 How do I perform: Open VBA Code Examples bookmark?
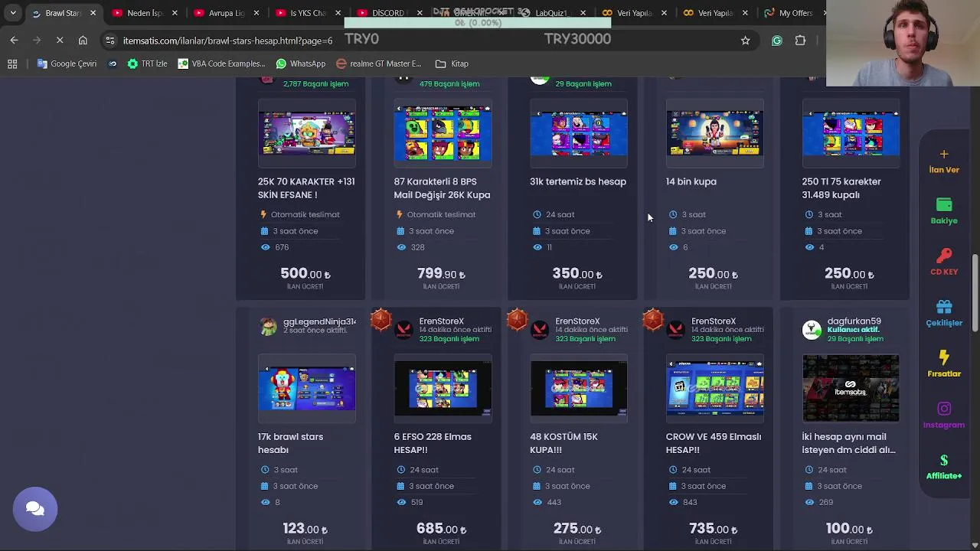221,64
